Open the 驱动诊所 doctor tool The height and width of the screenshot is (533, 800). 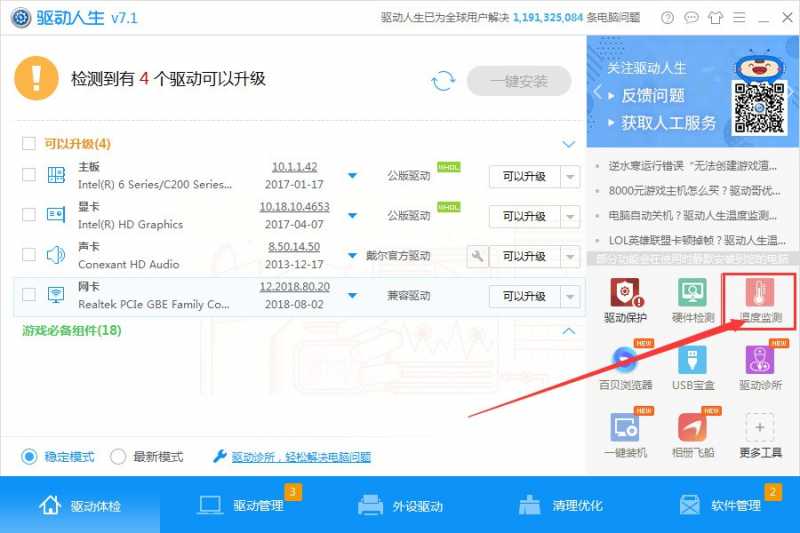[760, 368]
